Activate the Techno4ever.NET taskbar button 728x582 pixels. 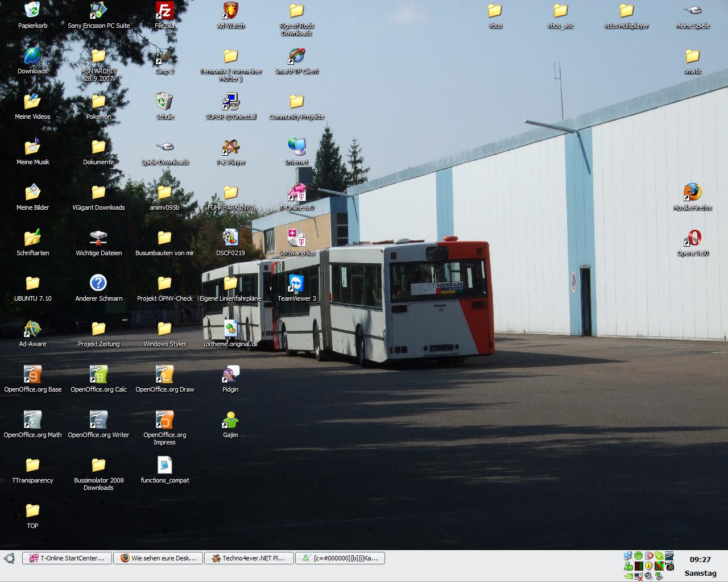[249, 558]
